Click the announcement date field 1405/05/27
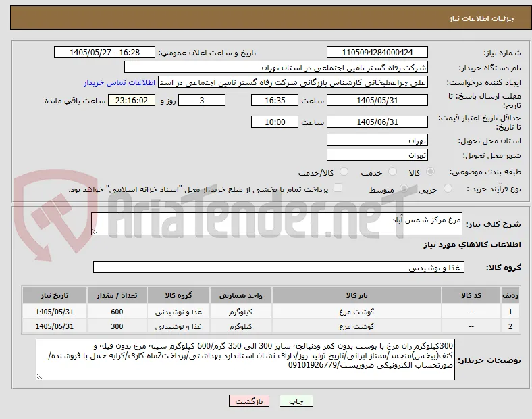This screenshot has width=532, height=419. pyautogui.click(x=105, y=52)
